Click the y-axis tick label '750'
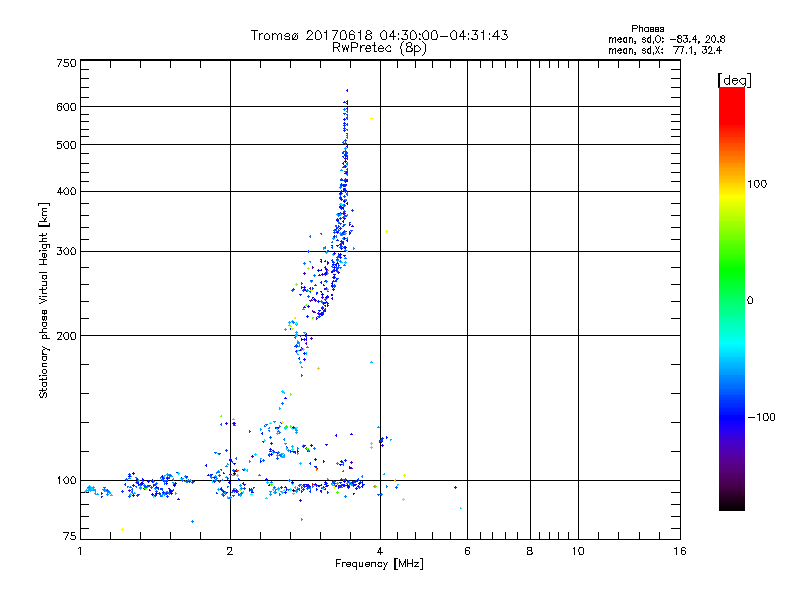 pos(66,63)
